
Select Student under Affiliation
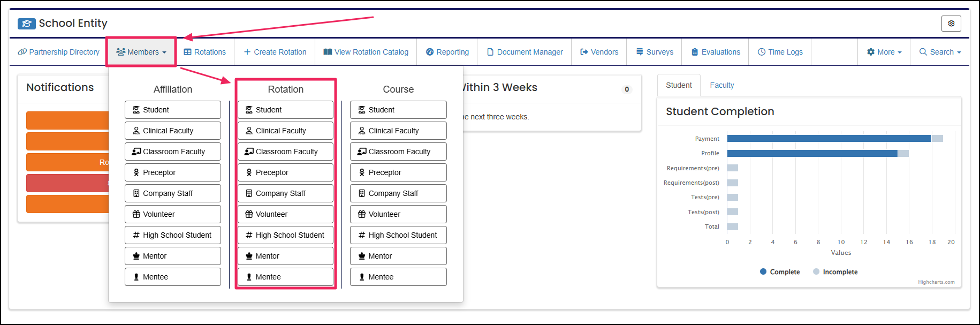(173, 110)
